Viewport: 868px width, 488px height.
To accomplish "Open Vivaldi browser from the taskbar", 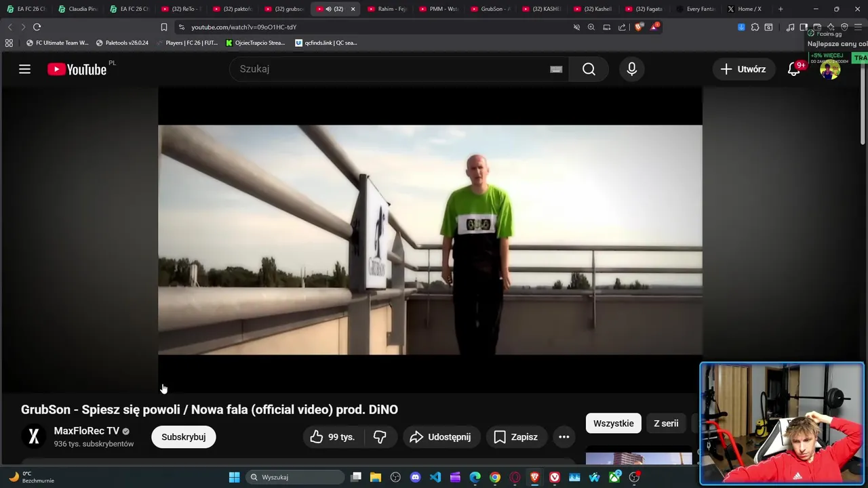I will 555,477.
